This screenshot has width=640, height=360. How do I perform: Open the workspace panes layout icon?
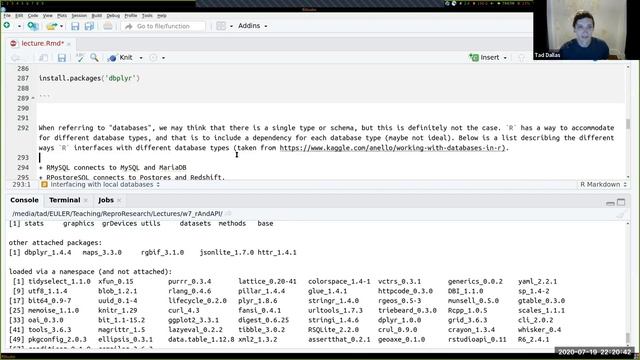tap(221, 26)
